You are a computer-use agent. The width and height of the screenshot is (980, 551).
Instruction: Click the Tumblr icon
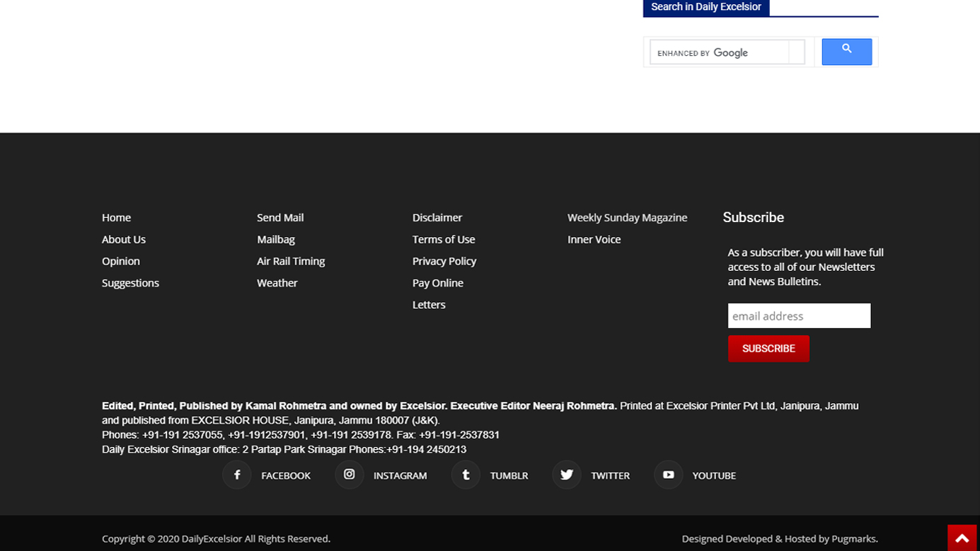(x=466, y=475)
